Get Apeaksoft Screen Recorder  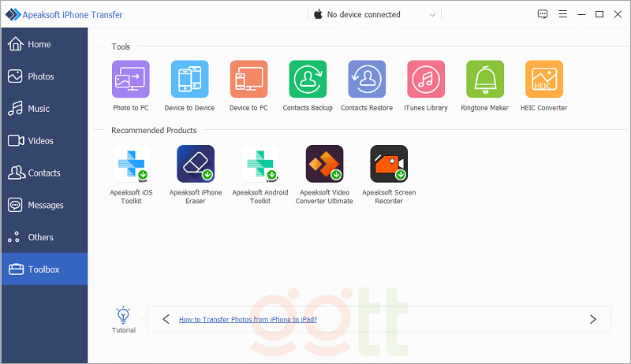click(x=389, y=165)
